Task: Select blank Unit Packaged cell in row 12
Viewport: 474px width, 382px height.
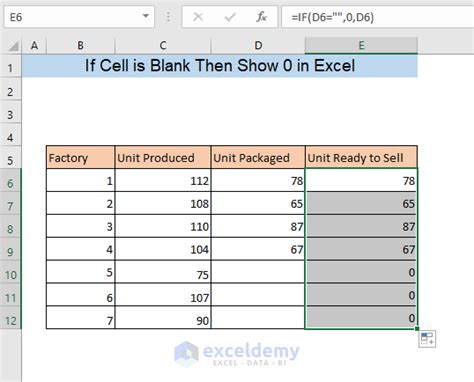Action: click(258, 318)
